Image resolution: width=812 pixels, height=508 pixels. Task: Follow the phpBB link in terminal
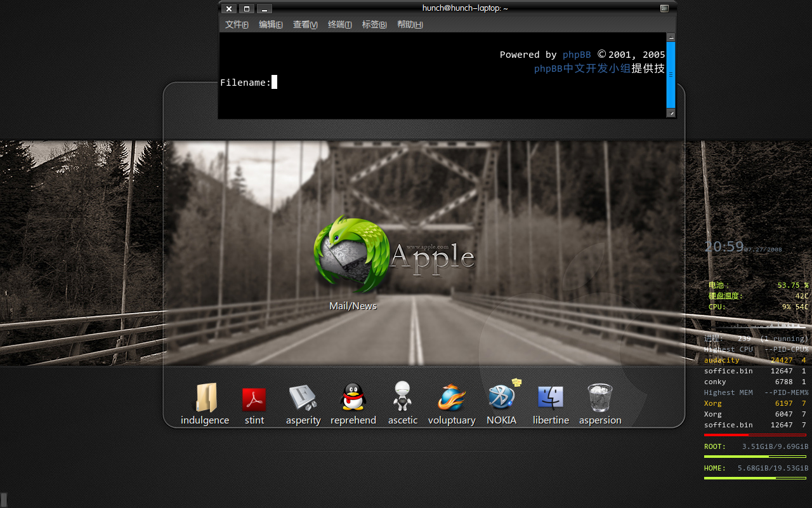(577, 55)
